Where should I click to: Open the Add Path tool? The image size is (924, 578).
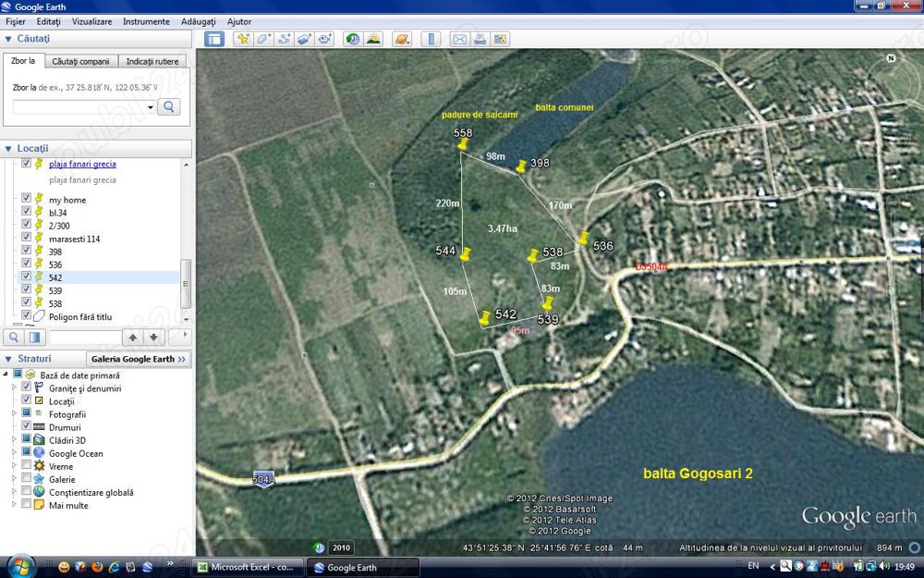[x=284, y=39]
